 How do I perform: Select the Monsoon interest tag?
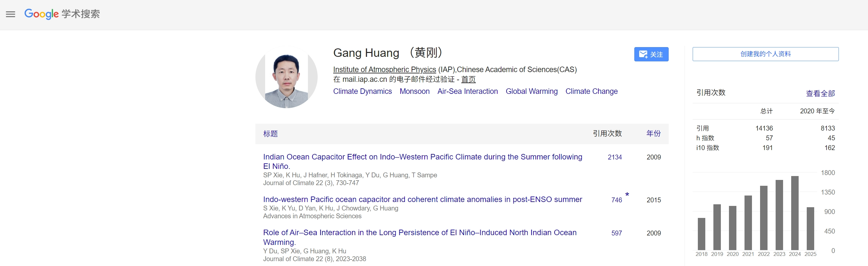pos(415,91)
